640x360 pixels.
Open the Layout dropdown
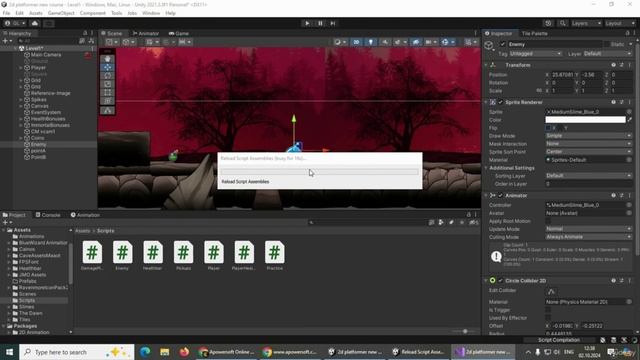(619, 23)
